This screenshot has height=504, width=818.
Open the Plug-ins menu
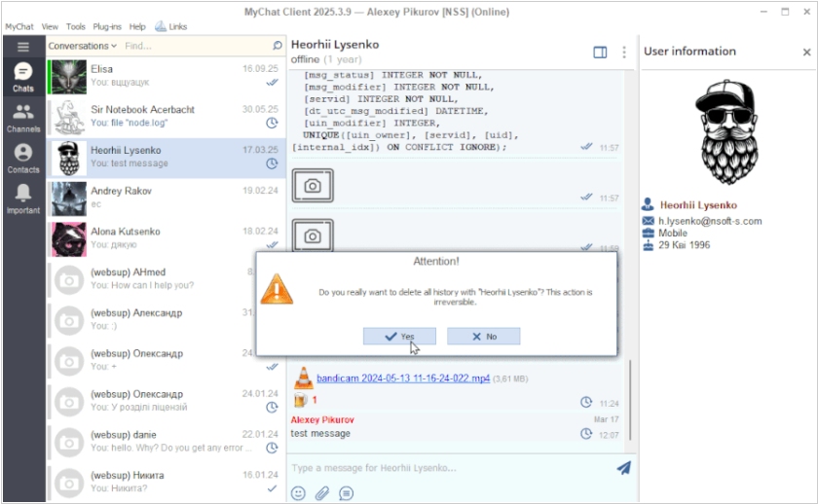(107, 26)
